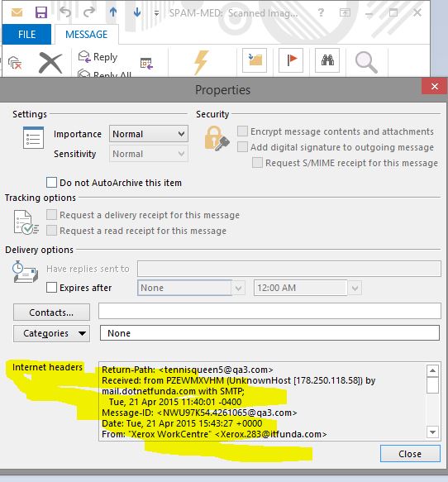Viewport: 448px width, 482px height.
Task: Enable Do not AutoArchive this item
Action: tap(51, 182)
